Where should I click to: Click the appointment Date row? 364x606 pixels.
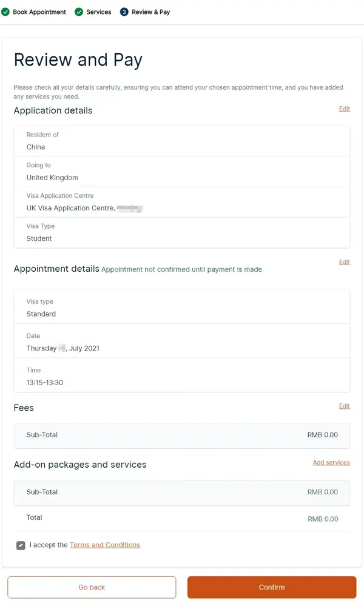click(x=182, y=342)
